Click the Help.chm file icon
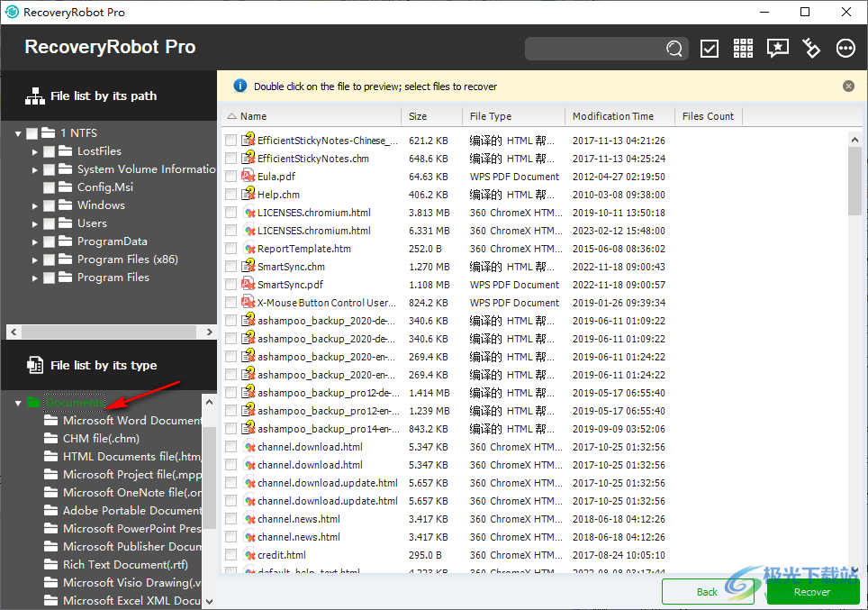Screen dimensions: 868x610 pyautogui.click(x=248, y=194)
